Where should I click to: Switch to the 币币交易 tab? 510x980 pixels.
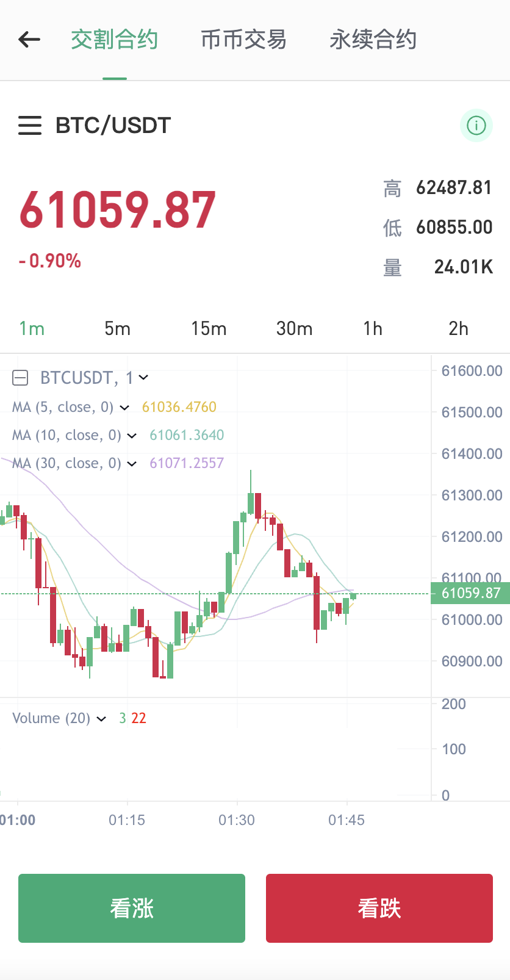point(243,39)
